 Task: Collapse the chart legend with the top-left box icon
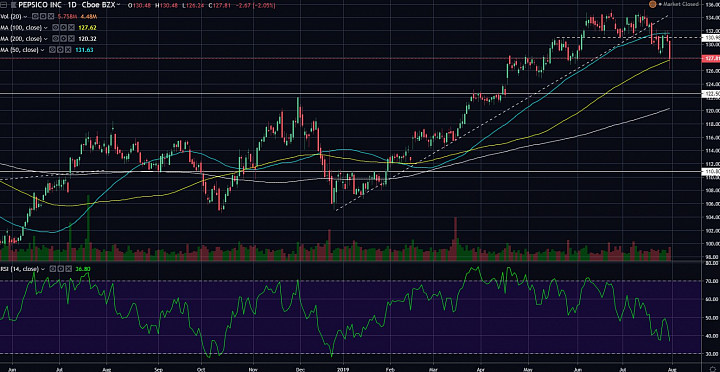click(x=3, y=5)
